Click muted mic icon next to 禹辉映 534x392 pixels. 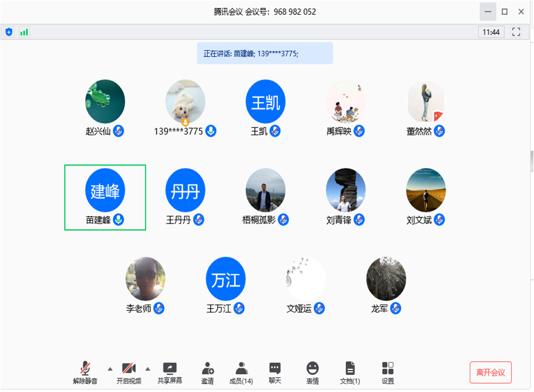coord(359,131)
